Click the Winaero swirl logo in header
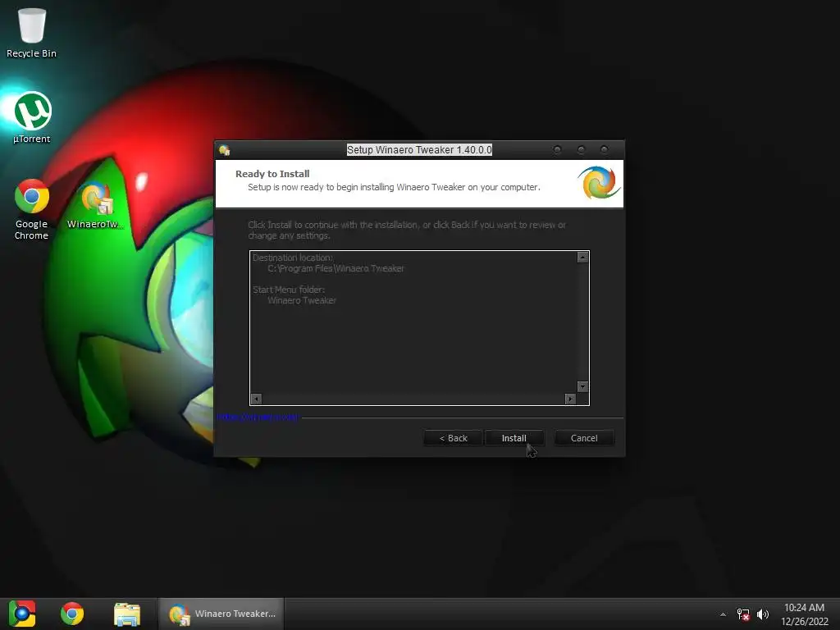Image resolution: width=840 pixels, height=630 pixels. click(599, 183)
